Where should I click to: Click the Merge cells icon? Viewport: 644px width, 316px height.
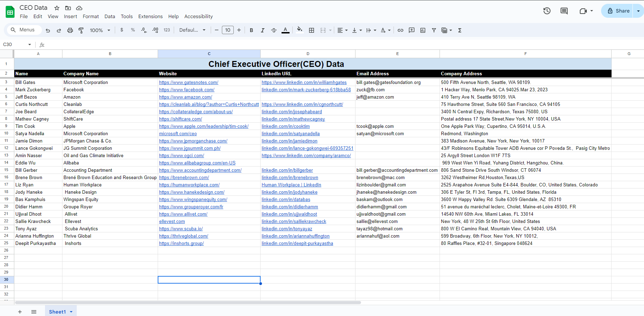click(323, 30)
